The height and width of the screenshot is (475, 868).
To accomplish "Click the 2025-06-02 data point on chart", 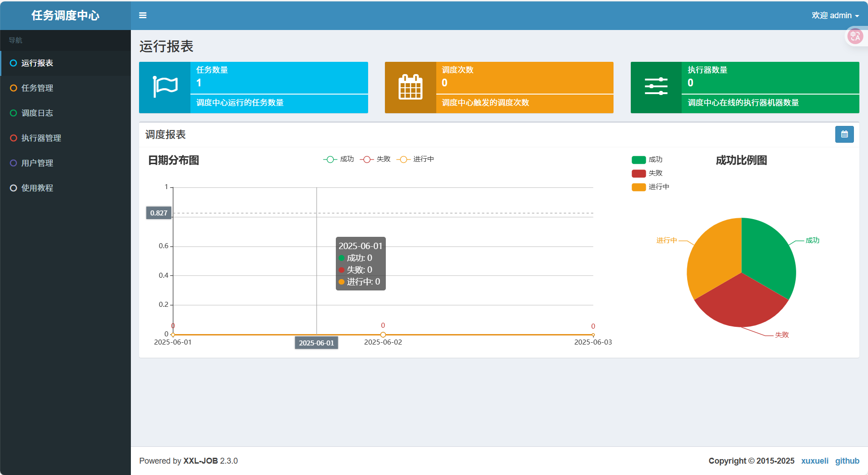I will click(x=383, y=334).
